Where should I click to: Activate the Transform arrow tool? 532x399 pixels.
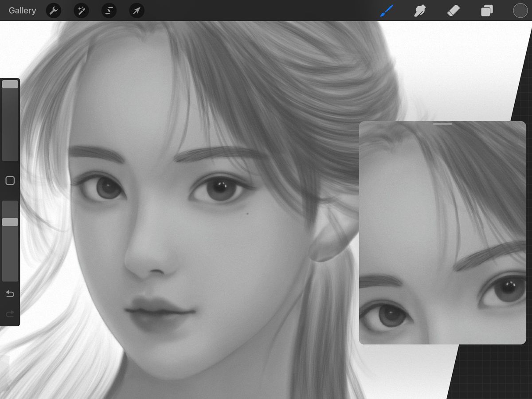[x=137, y=11]
